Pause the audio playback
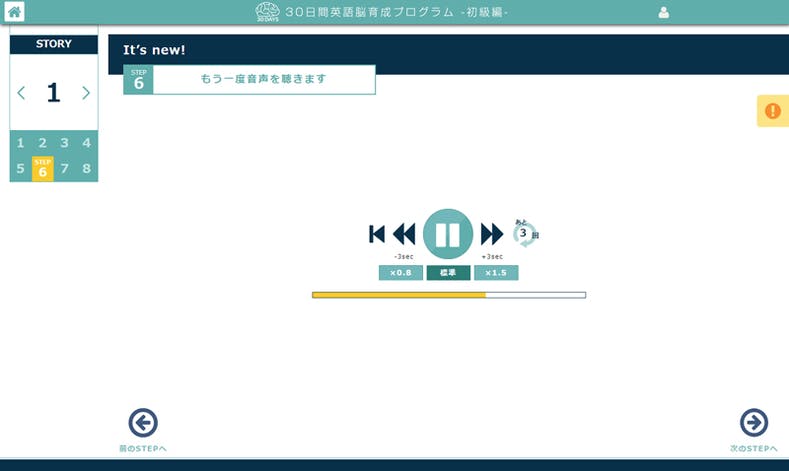 pyautogui.click(x=448, y=234)
